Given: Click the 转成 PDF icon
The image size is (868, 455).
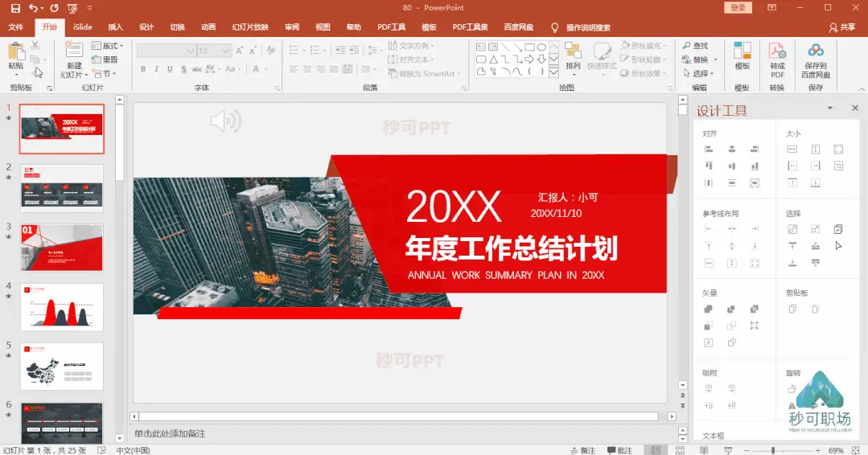Looking at the screenshot, I should point(777,51).
